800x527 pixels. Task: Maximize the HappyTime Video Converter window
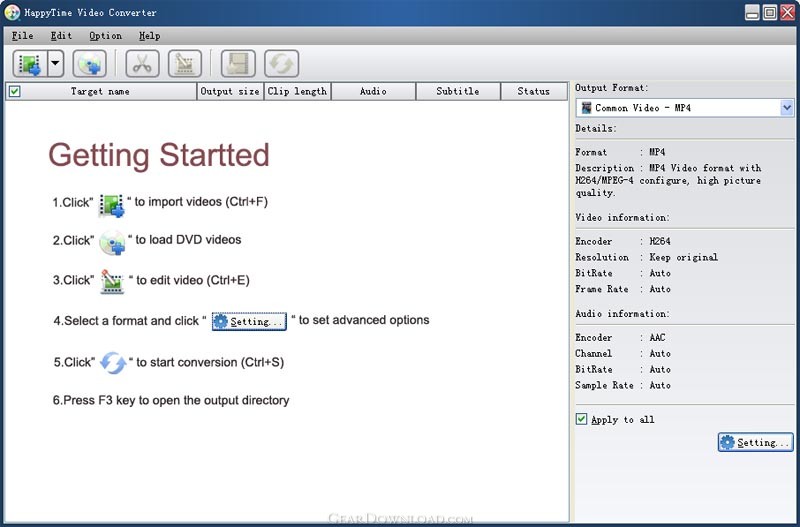769,12
